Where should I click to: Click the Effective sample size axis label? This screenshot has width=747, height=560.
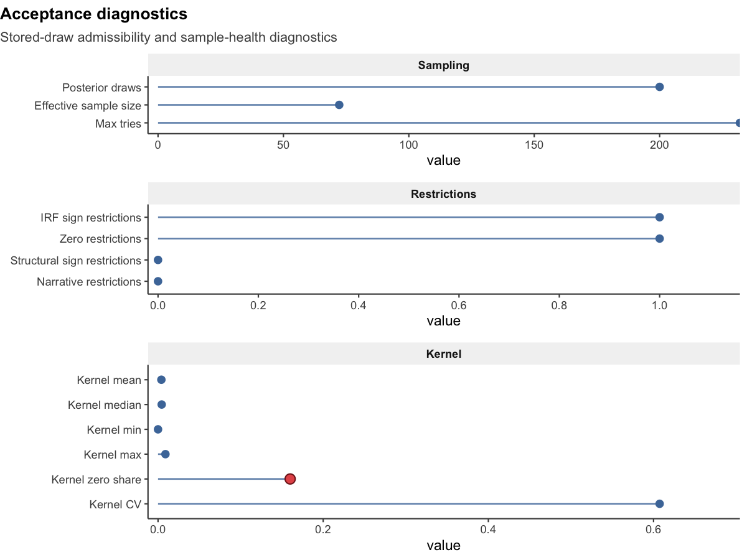pyautogui.click(x=88, y=105)
